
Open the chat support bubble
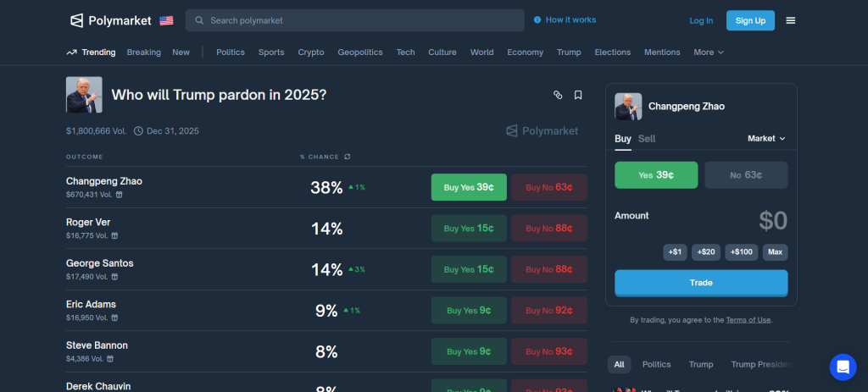click(x=843, y=367)
